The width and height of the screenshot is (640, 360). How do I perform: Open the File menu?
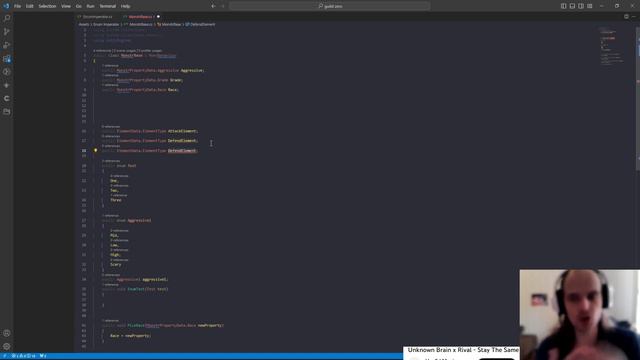[17, 6]
